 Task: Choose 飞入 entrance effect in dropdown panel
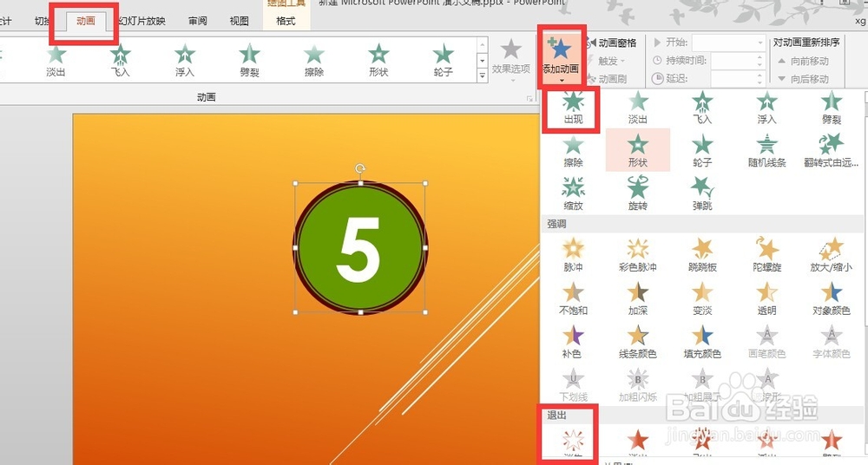[702, 108]
